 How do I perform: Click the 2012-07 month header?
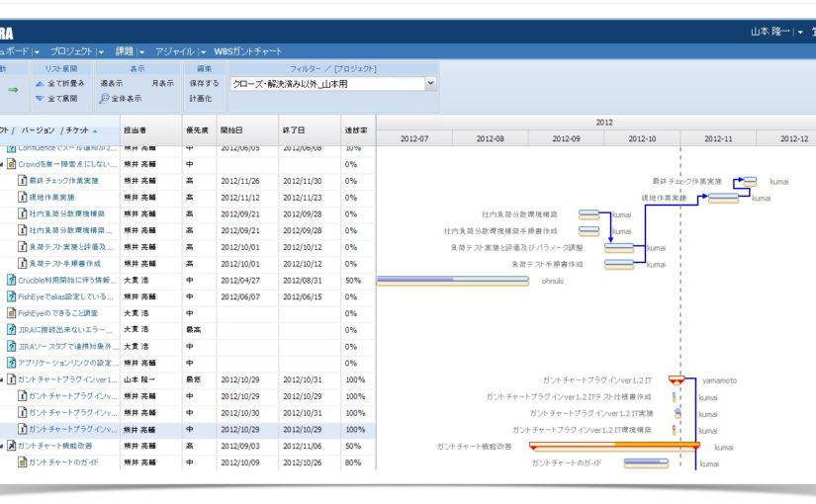click(414, 139)
